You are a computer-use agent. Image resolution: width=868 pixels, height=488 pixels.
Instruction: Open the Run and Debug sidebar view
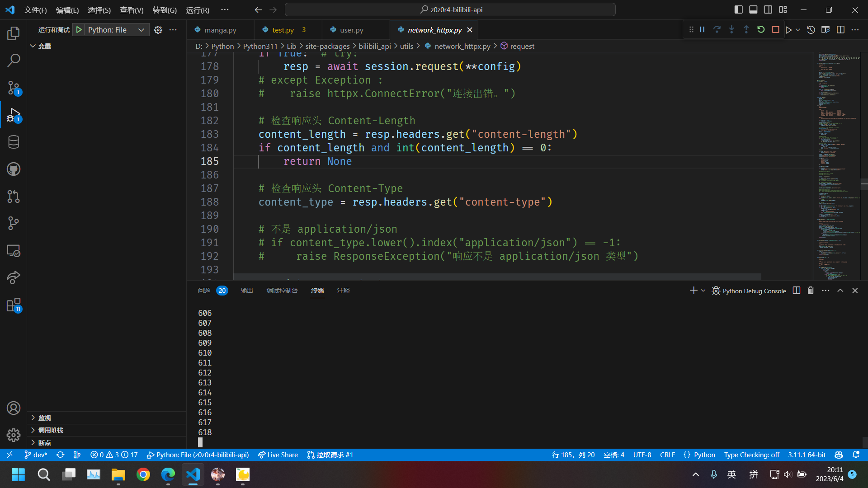[13, 115]
